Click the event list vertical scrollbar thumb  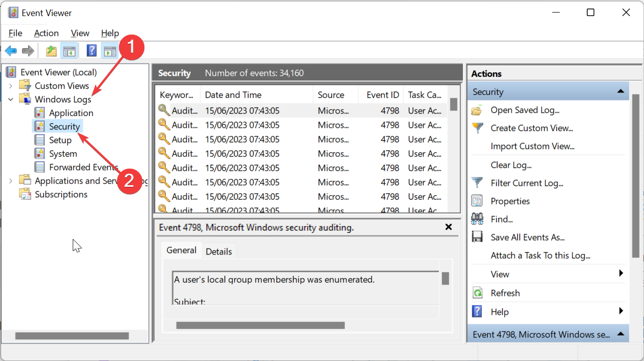(x=453, y=104)
